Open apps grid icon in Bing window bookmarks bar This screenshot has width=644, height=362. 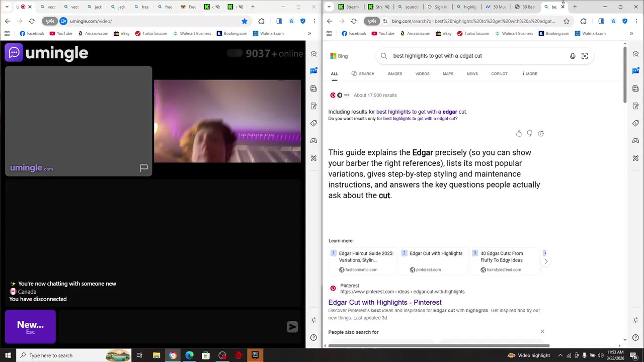(329, 33)
